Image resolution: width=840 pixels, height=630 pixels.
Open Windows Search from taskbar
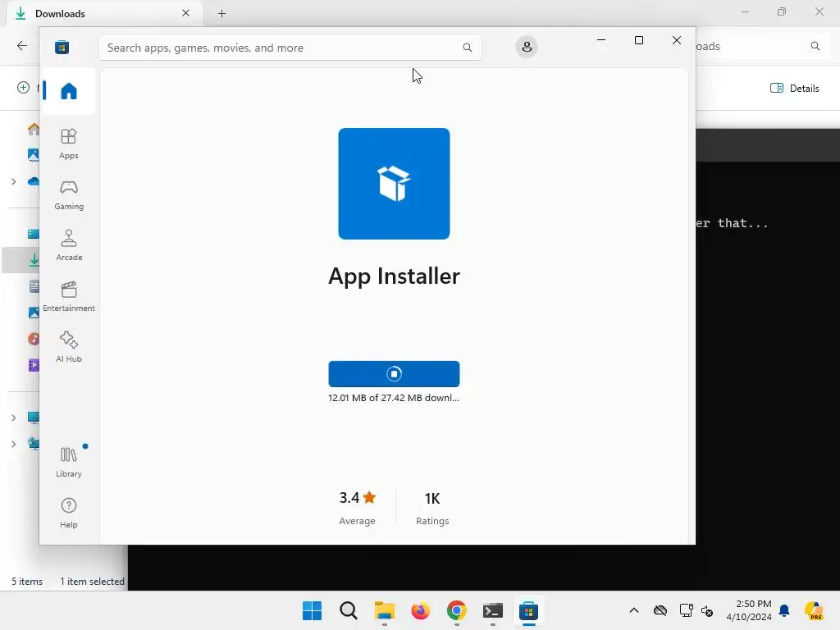[x=348, y=610]
